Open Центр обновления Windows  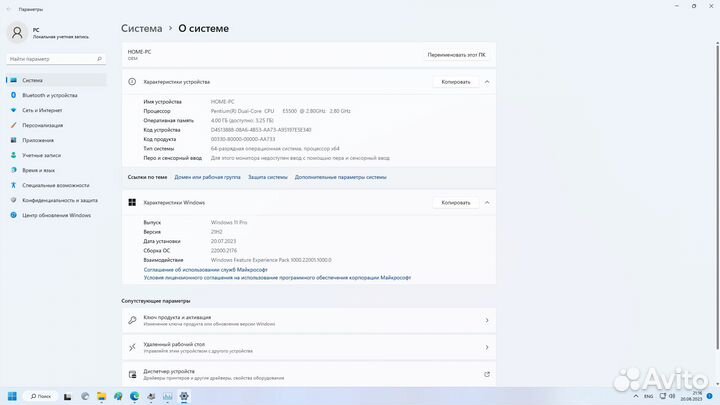[x=56, y=215]
